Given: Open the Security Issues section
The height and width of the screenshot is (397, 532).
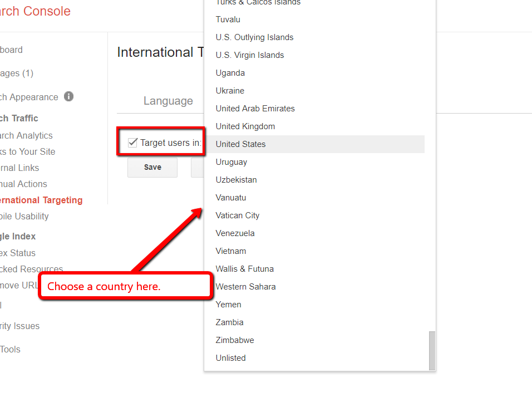Looking at the screenshot, I should [x=19, y=326].
